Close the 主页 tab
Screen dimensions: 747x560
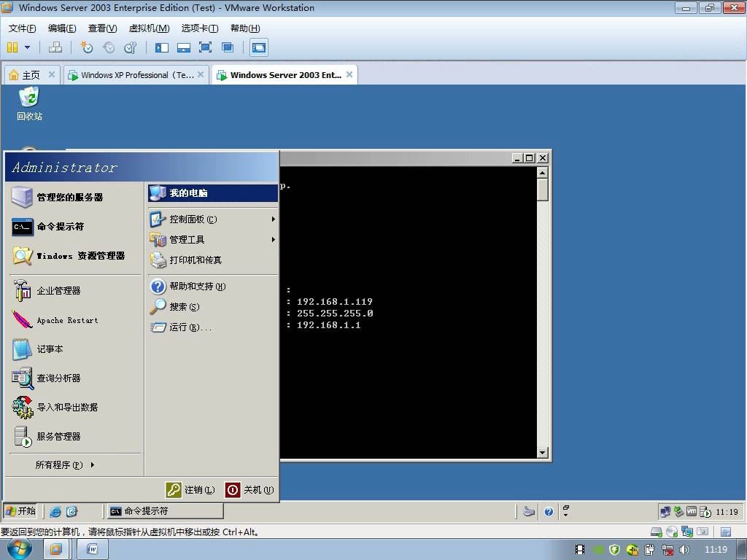[52, 74]
